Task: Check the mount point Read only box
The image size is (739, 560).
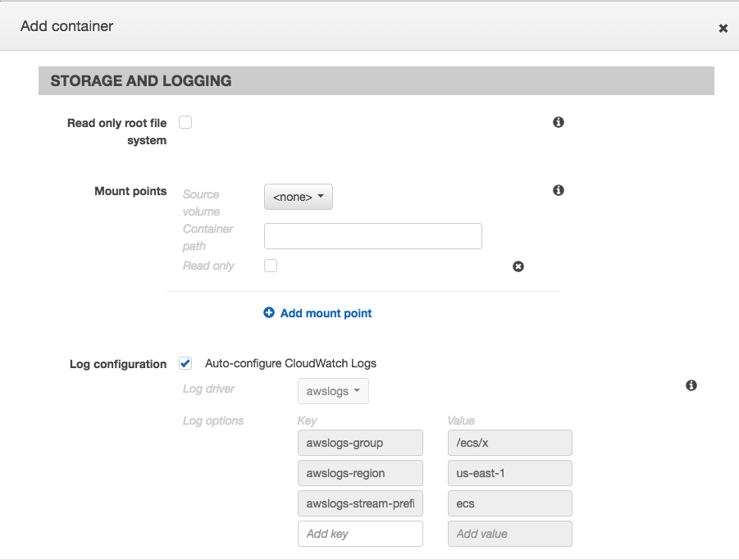Action: click(x=271, y=266)
